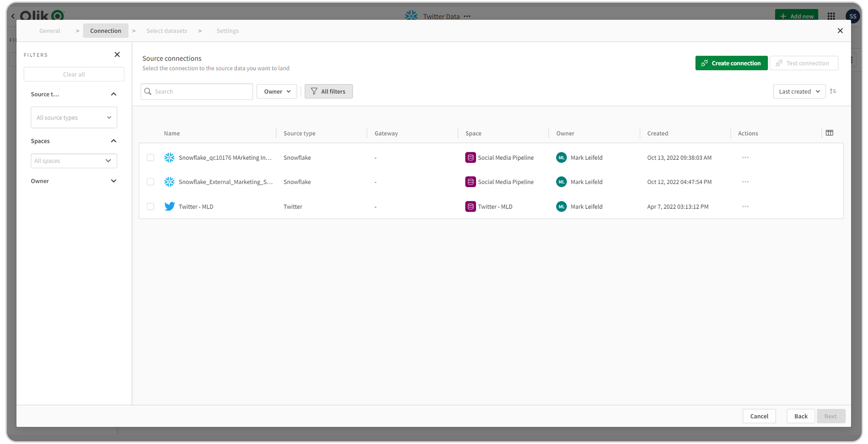Click the ML avatar in Twitter - MLD row

[561, 206]
